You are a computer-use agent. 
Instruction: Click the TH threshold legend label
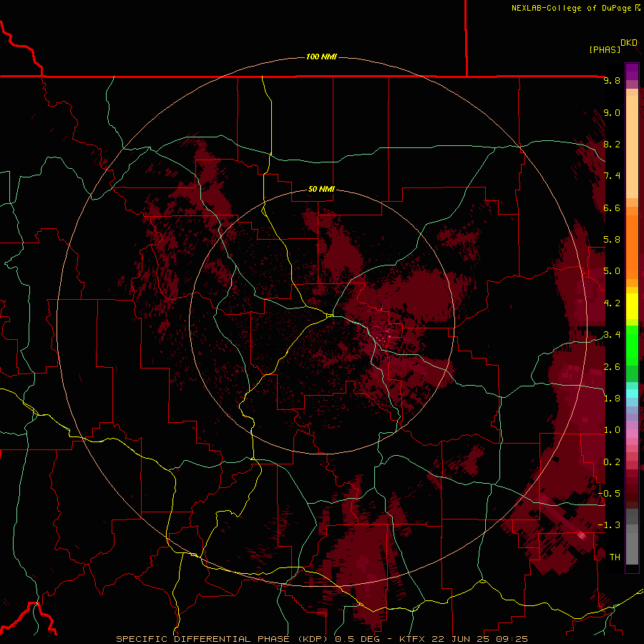pos(615,557)
